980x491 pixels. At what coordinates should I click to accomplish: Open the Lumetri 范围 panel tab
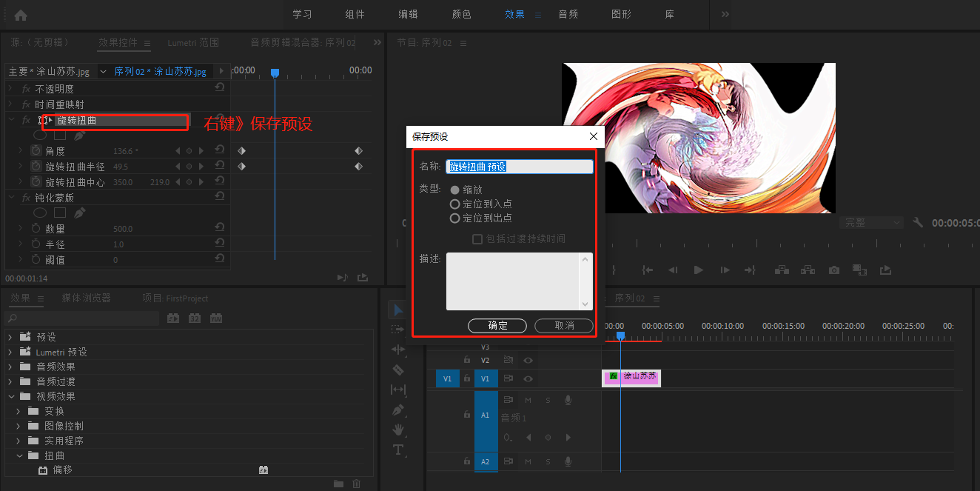click(x=193, y=43)
